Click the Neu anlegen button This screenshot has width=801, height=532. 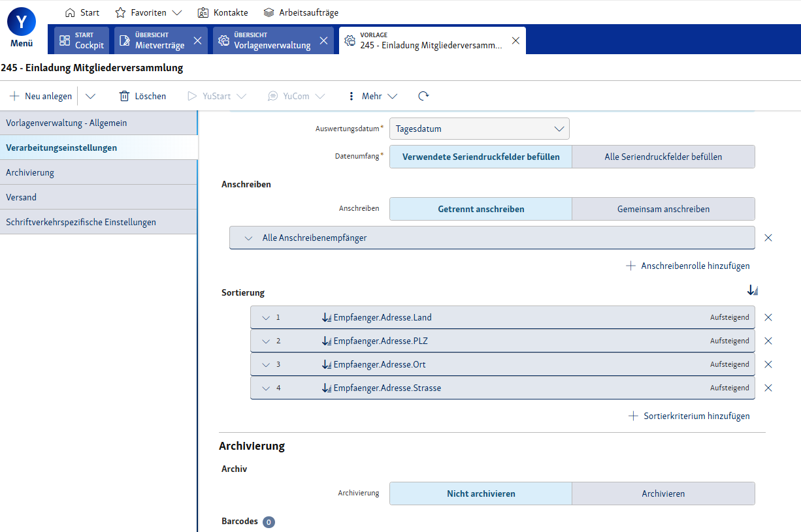(41, 96)
